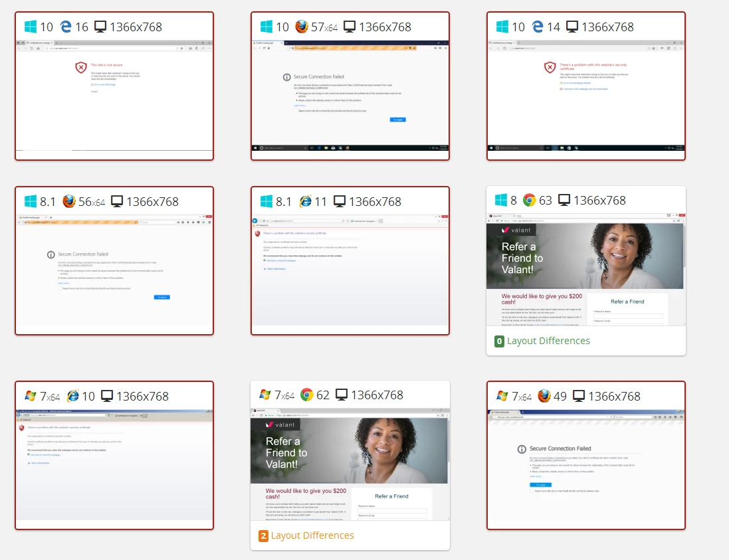Open the Windows 7 Firefox 49 screenshot thumbnail
Viewport: 729px width, 560px height.
(586, 465)
